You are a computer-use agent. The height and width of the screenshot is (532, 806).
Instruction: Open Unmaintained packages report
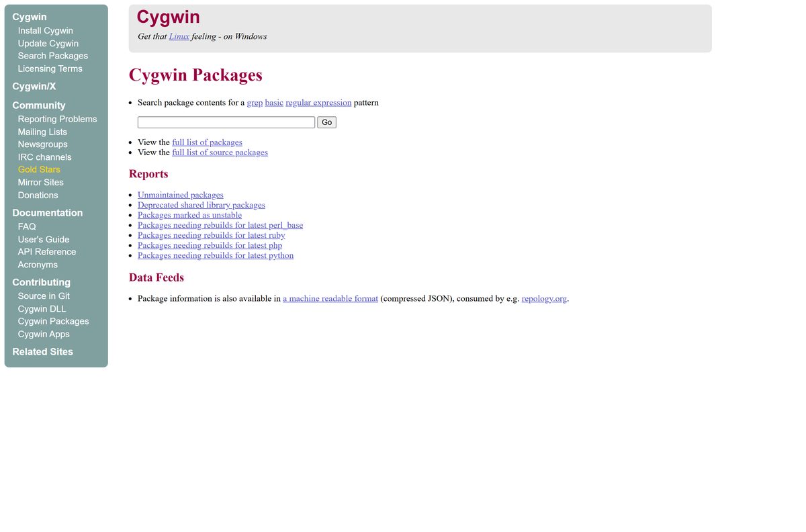pyautogui.click(x=181, y=195)
